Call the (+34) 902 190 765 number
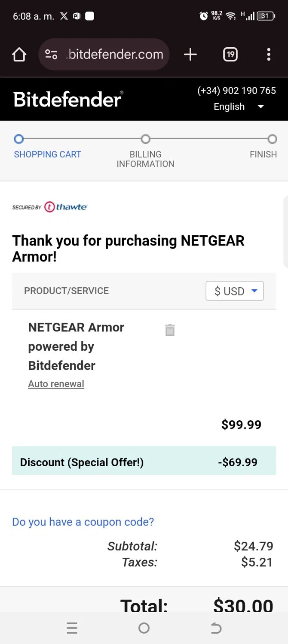This screenshot has height=644, width=288. click(236, 91)
